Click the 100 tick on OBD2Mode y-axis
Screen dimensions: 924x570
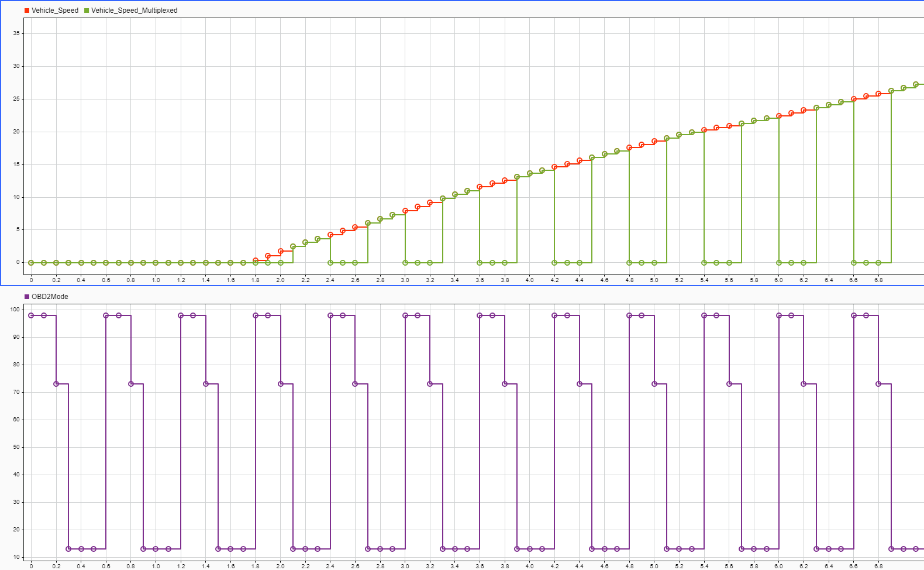tap(15, 310)
